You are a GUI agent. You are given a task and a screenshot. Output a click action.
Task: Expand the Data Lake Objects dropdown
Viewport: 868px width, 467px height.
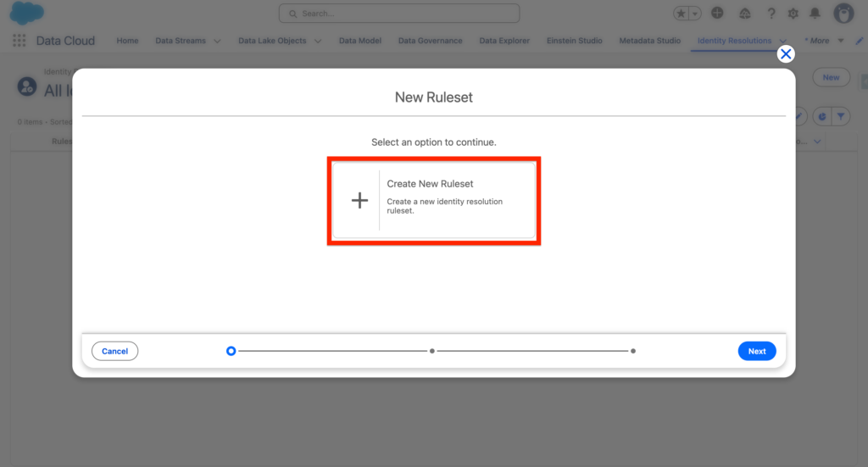[318, 41]
